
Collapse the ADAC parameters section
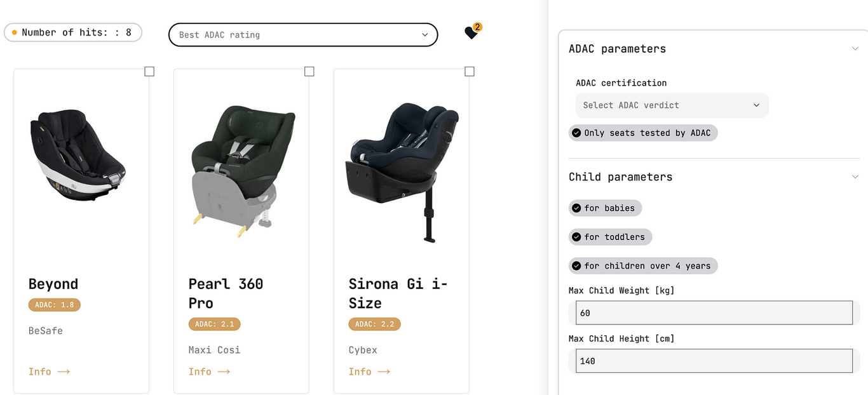(x=855, y=49)
